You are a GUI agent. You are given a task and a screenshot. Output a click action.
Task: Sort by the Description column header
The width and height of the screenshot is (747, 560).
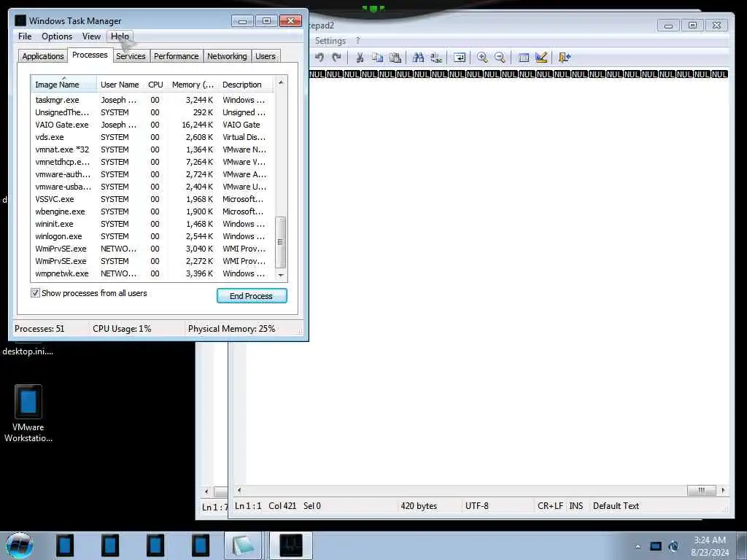point(247,85)
